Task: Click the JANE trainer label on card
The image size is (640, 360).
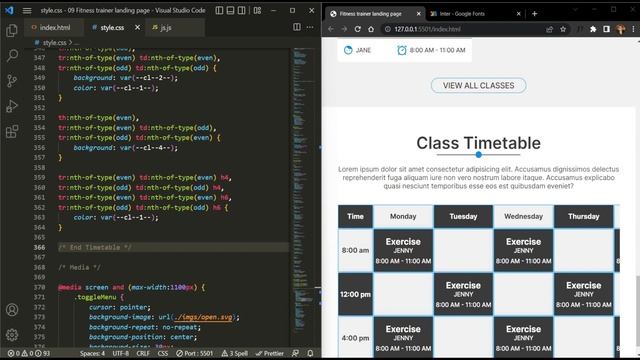Action: (x=363, y=50)
